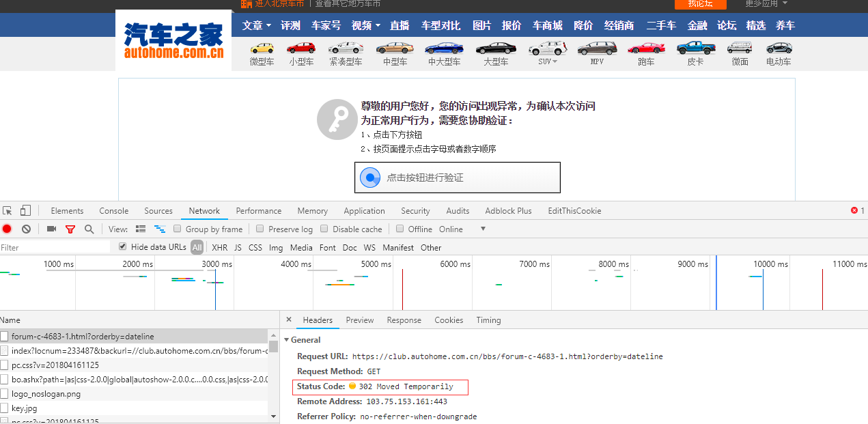Close the request details pane
Screen dimensions: 868x424
tap(289, 320)
